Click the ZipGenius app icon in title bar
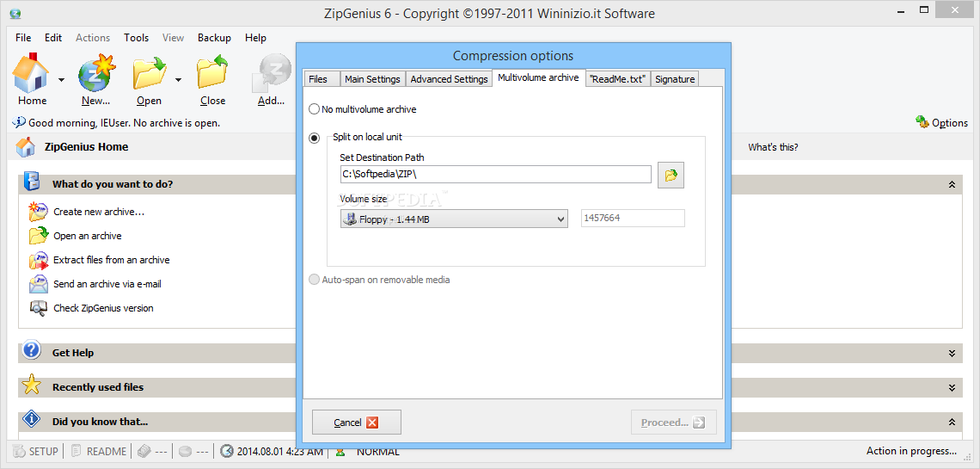The image size is (980, 469). 15,13
